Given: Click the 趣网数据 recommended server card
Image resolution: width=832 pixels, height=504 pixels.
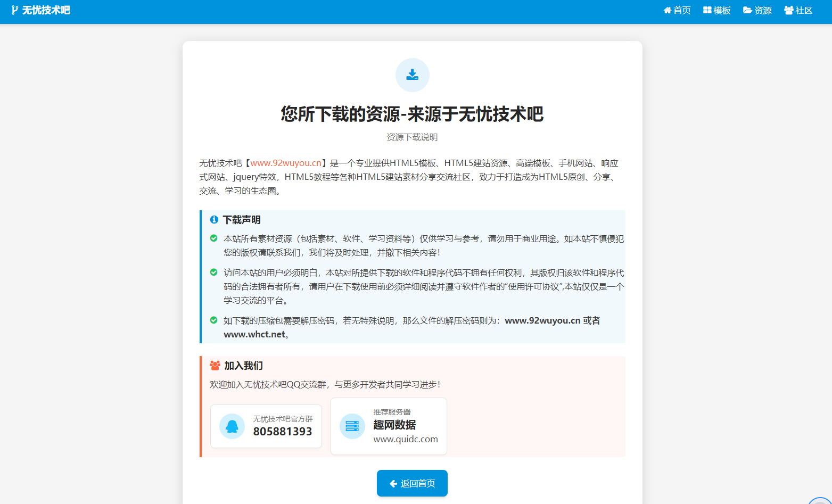Looking at the screenshot, I should click(x=389, y=426).
